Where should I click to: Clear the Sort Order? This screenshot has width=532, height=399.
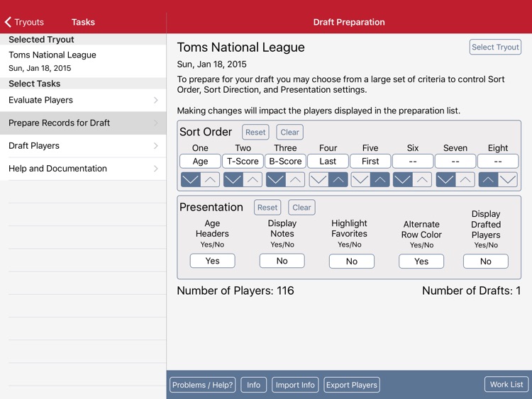click(x=289, y=133)
